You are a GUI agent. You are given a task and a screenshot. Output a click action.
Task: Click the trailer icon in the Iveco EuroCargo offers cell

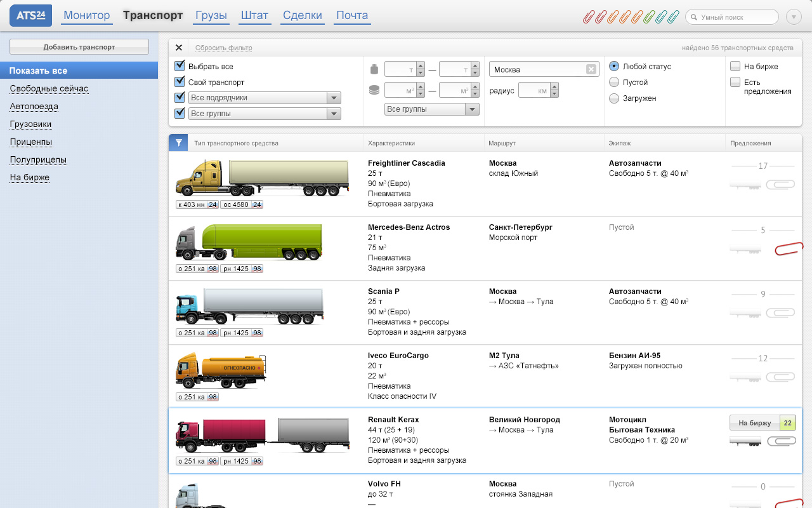tap(745, 377)
